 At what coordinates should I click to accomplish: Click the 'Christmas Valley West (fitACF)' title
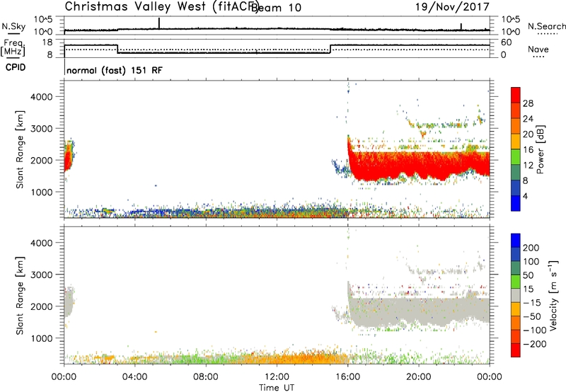tap(161, 6)
